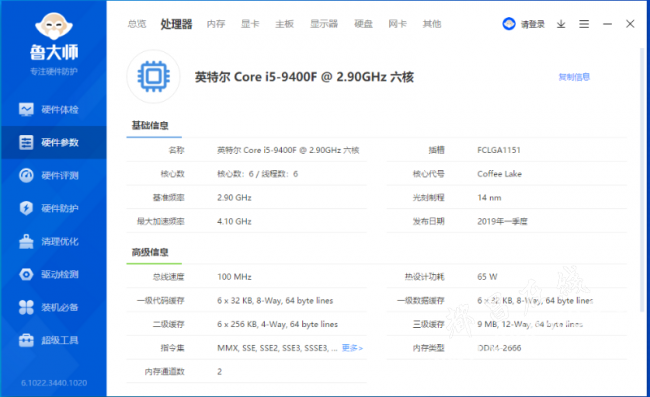The height and width of the screenshot is (397, 650).
Task: Switch to the 硬盘 tab
Action: (363, 24)
